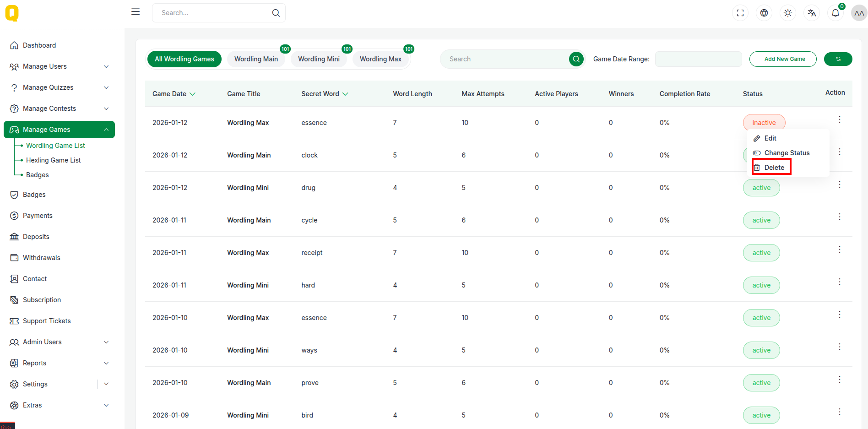Click the hamburger menu icon
Image resolution: width=868 pixels, height=429 pixels.
pos(136,12)
